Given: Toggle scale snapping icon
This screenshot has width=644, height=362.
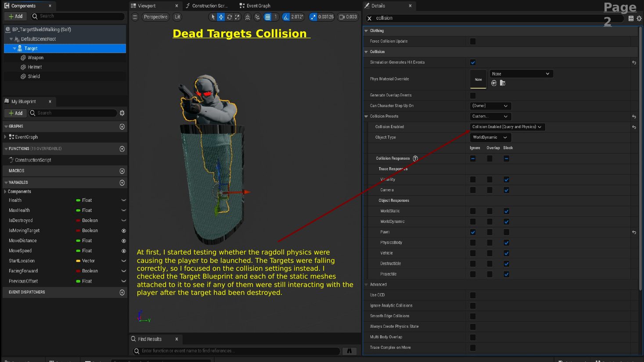Looking at the screenshot, I should (313, 17).
